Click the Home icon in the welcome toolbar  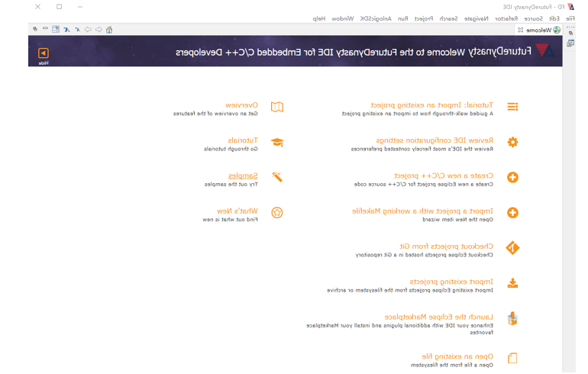click(109, 30)
